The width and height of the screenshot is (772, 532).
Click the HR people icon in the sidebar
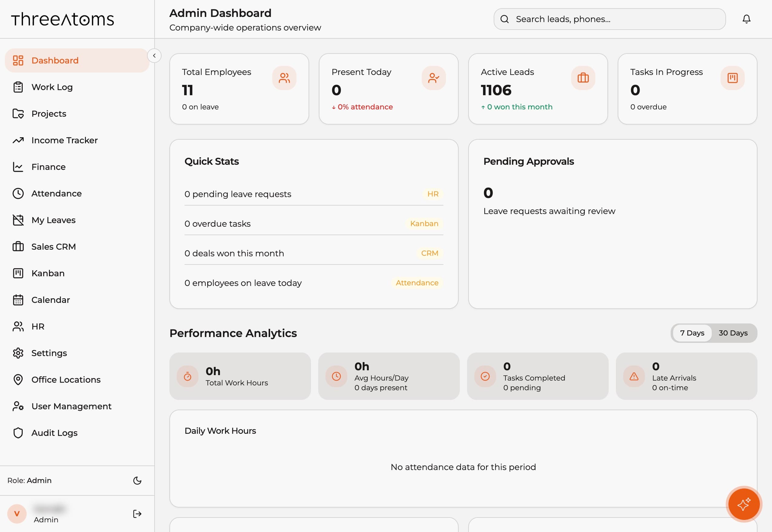(18, 326)
